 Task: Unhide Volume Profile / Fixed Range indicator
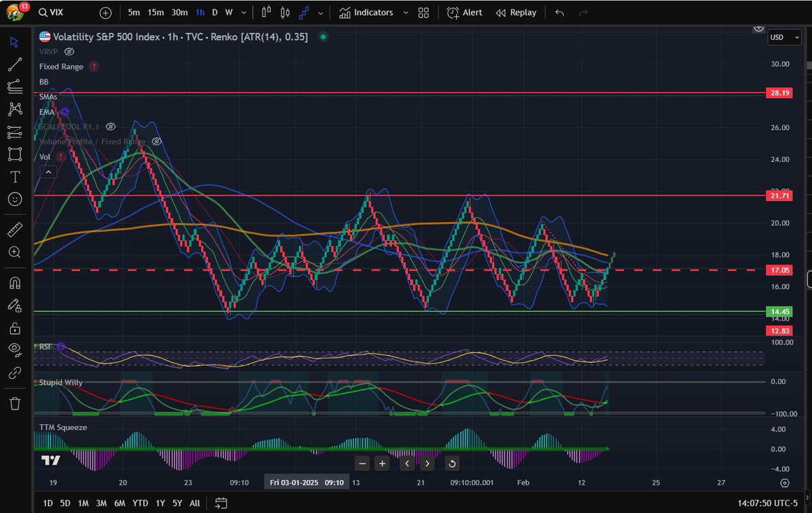(156, 141)
